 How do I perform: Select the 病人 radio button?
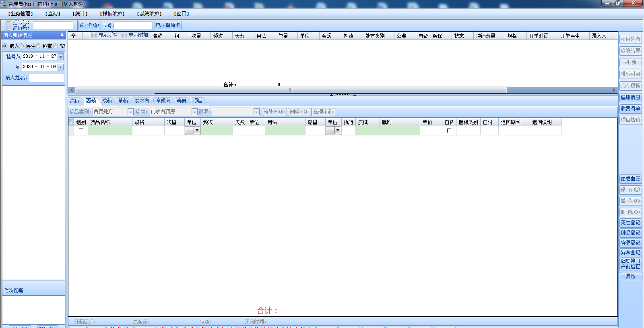coord(5,46)
